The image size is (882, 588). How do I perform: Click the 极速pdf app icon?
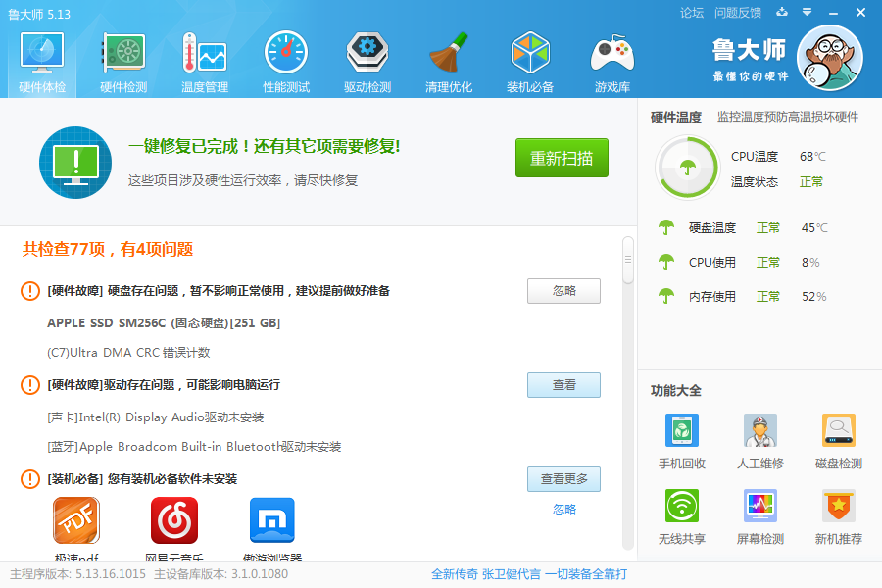click(76, 520)
